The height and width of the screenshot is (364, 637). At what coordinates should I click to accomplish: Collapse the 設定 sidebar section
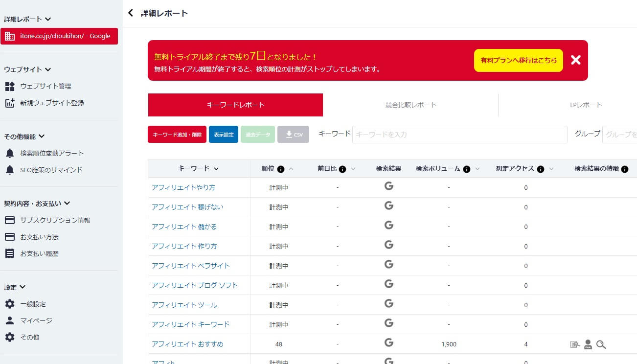pos(23,287)
